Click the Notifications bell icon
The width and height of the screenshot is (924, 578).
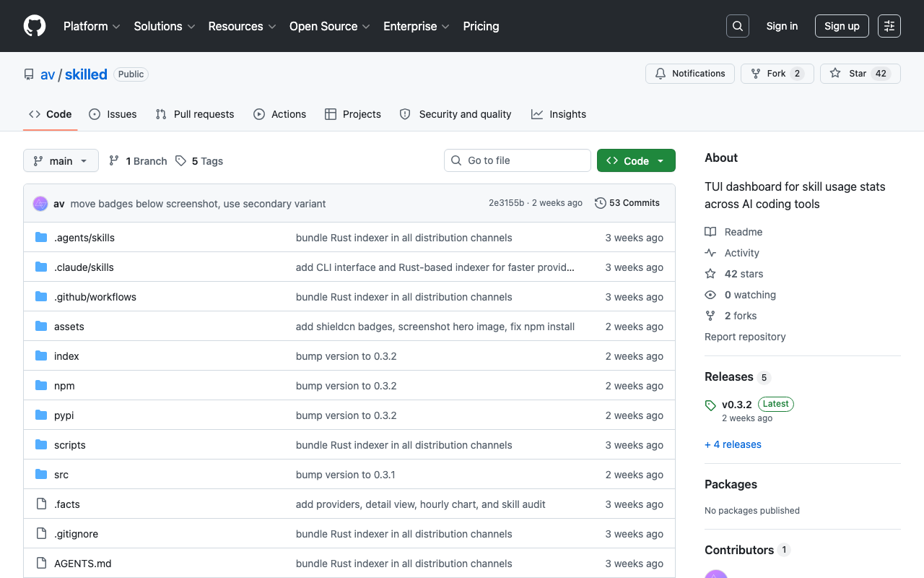[x=661, y=74]
